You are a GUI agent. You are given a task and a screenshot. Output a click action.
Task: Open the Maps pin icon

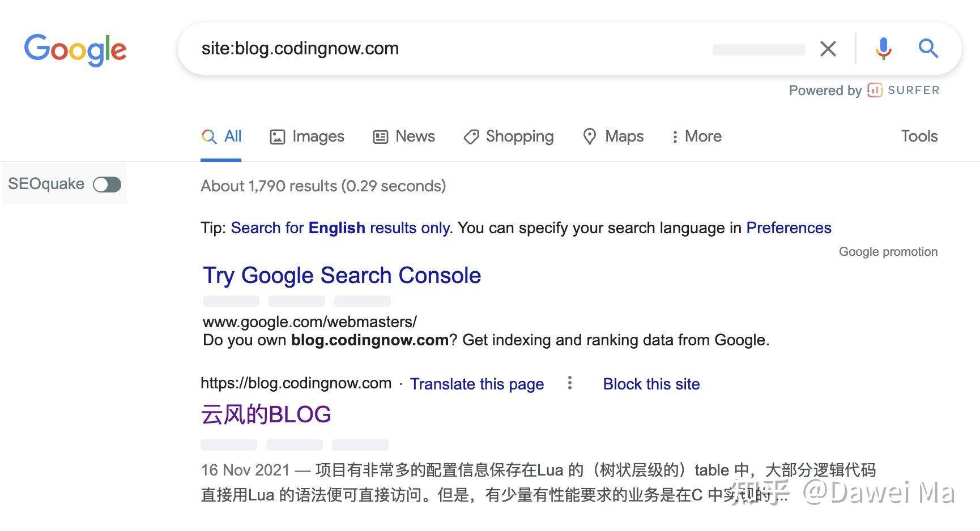[x=589, y=137]
